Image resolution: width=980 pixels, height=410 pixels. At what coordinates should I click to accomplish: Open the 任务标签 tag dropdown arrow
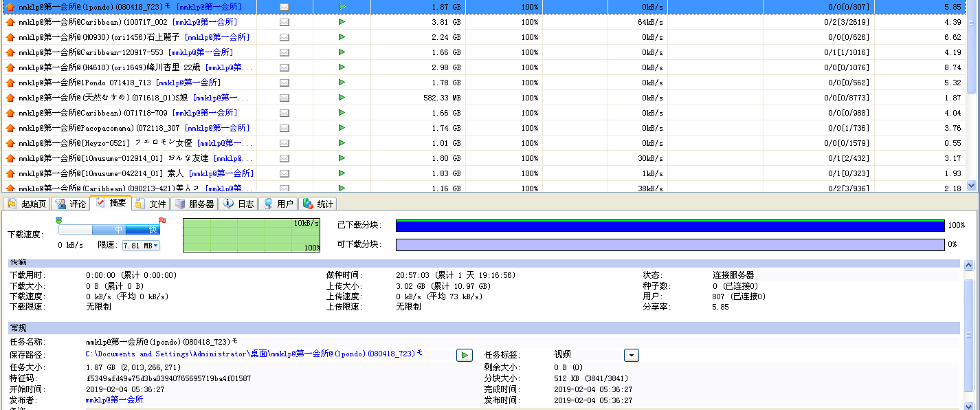(x=631, y=355)
